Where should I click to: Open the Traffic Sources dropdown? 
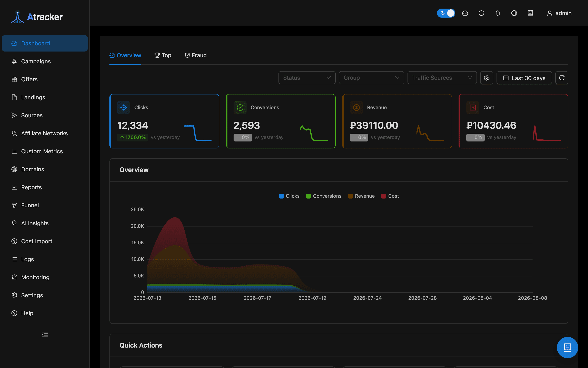coord(442,78)
